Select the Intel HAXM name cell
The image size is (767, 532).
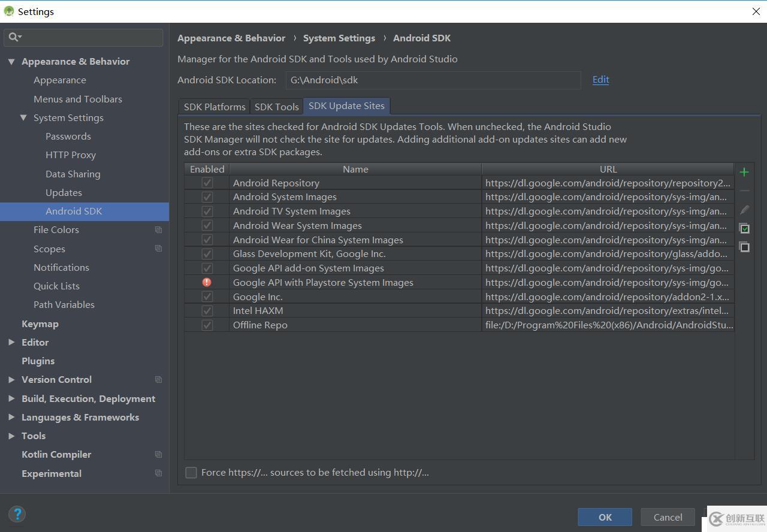click(x=355, y=310)
